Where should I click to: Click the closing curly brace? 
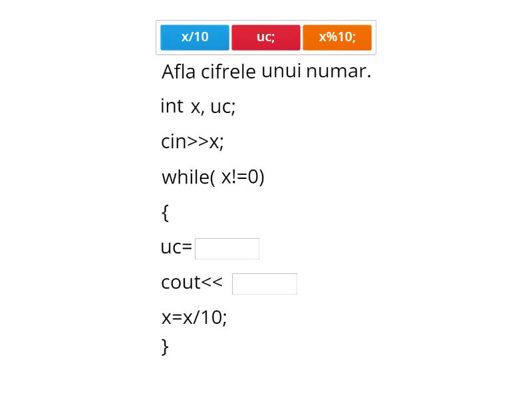pyautogui.click(x=164, y=346)
